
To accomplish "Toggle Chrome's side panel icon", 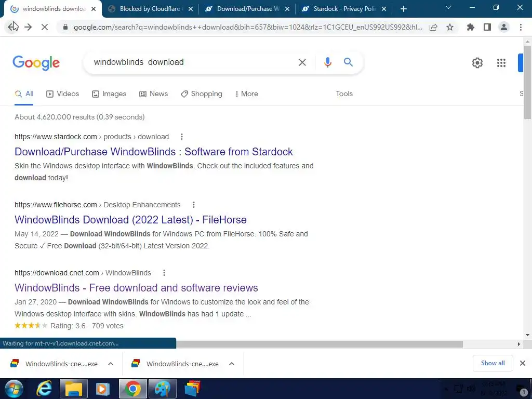I will pos(487,27).
